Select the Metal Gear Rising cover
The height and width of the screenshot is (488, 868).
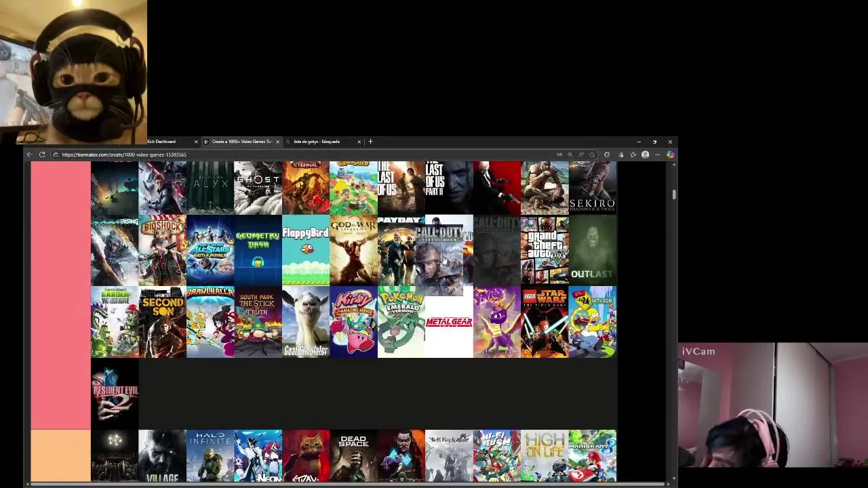pyautogui.click(x=115, y=250)
